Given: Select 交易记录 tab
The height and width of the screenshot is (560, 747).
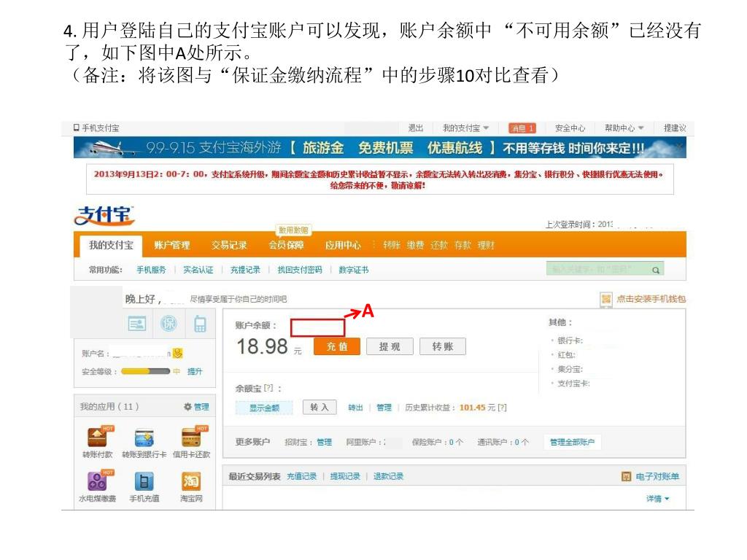Looking at the screenshot, I should coord(229,245).
